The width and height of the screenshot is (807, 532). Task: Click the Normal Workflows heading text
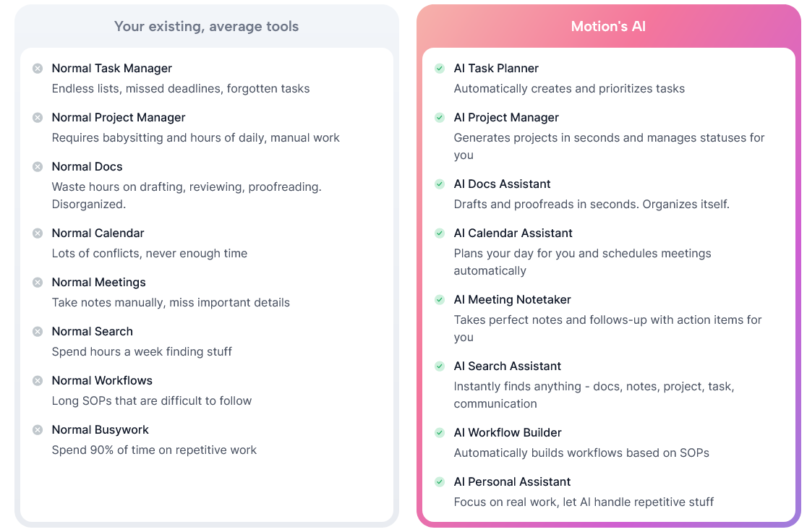click(102, 381)
